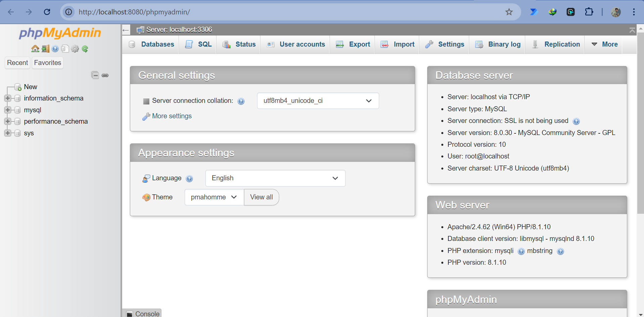The height and width of the screenshot is (317, 644).
Task: Click the View all themes button
Action: [261, 197]
